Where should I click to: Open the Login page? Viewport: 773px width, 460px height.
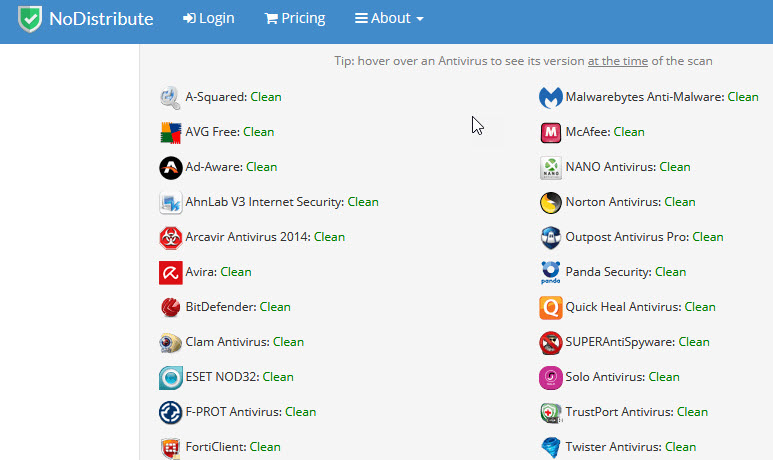pyautogui.click(x=209, y=18)
